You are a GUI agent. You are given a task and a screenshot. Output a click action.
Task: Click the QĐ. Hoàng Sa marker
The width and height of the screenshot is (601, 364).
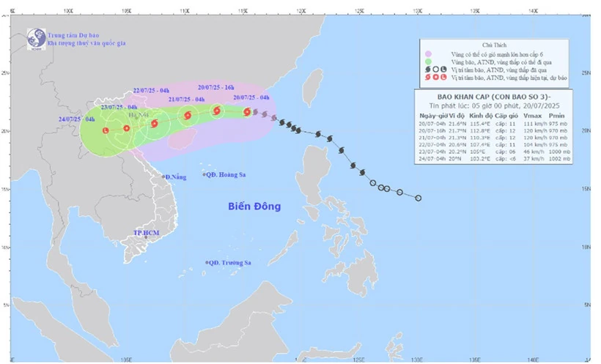pyautogui.click(x=204, y=174)
